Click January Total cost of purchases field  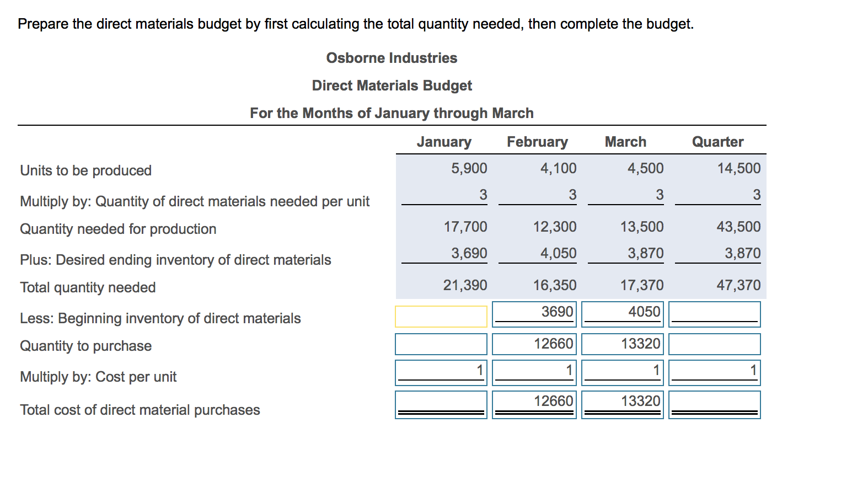(441, 405)
